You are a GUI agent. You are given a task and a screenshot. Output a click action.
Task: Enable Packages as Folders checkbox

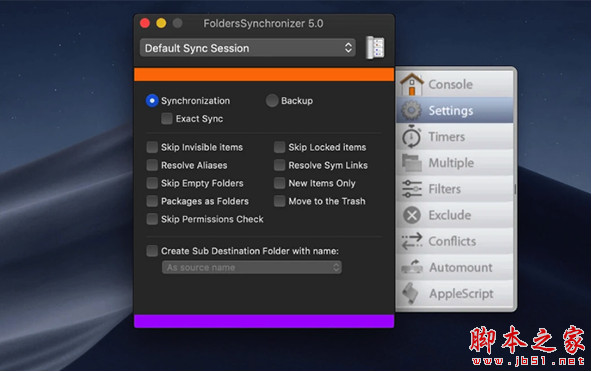click(152, 201)
